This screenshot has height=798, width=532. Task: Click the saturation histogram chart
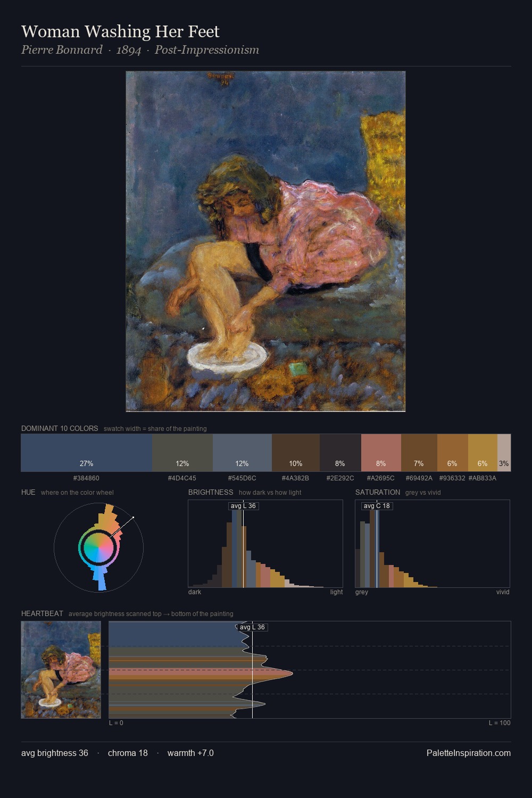point(433,544)
